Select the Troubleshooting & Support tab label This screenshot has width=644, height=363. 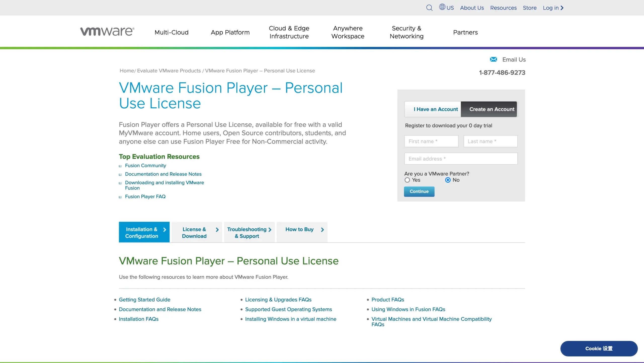247,233
